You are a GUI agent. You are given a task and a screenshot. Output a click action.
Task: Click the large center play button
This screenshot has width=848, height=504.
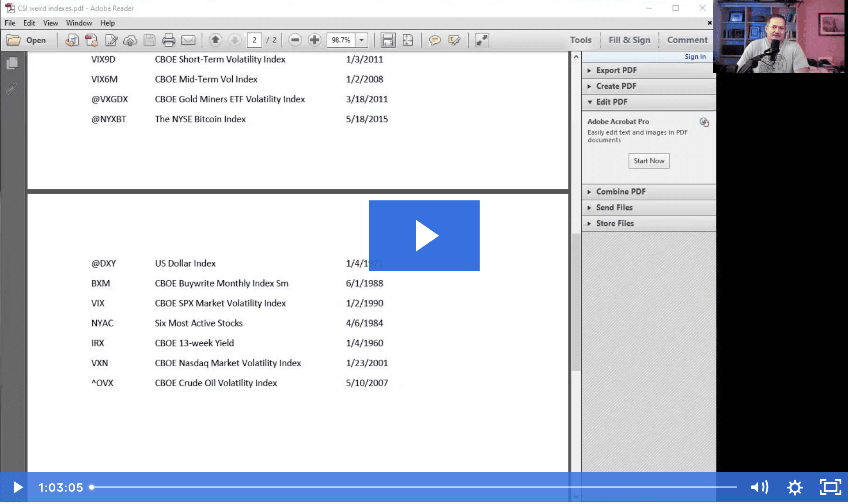[x=424, y=236]
